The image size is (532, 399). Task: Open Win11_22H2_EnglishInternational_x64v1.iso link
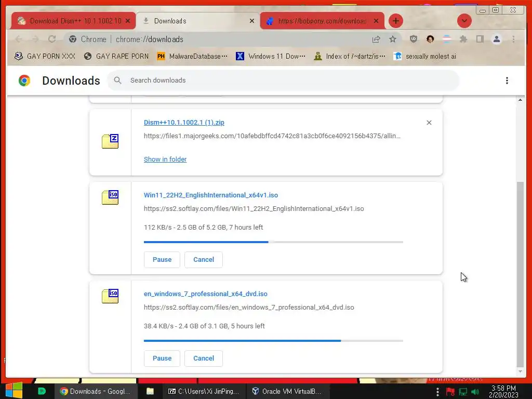tap(211, 195)
